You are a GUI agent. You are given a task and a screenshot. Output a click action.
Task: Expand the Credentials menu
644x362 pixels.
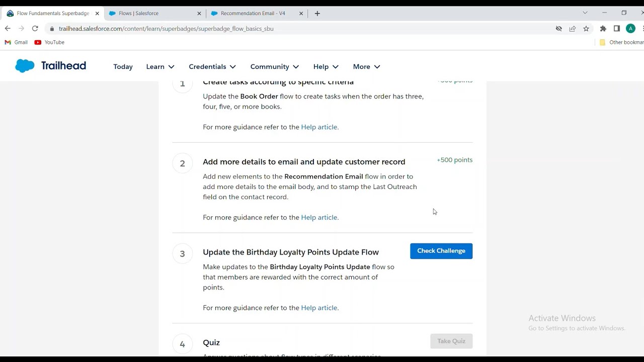click(x=212, y=66)
